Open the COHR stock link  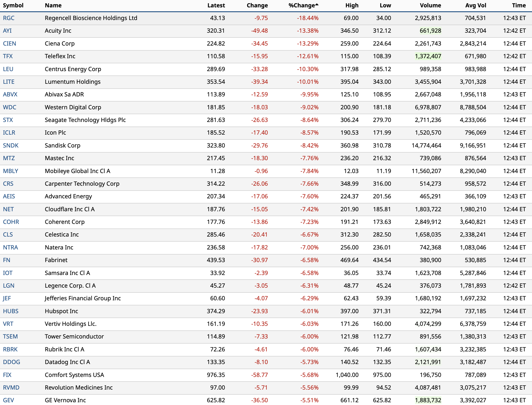tap(11, 222)
